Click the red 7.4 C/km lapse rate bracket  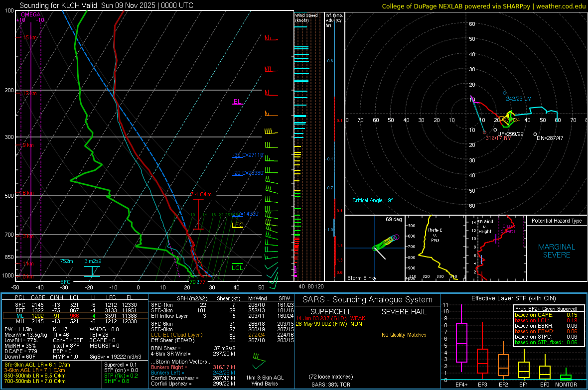click(x=198, y=215)
